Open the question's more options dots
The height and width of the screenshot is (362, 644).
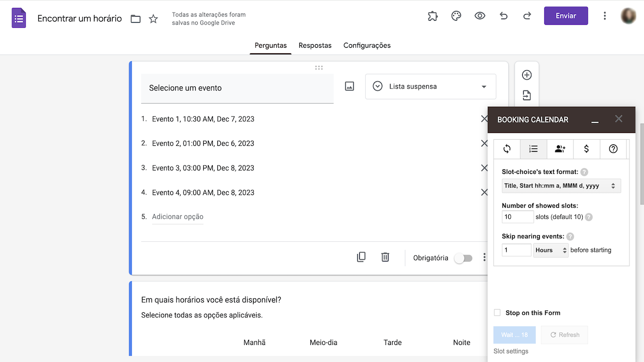[484, 257]
